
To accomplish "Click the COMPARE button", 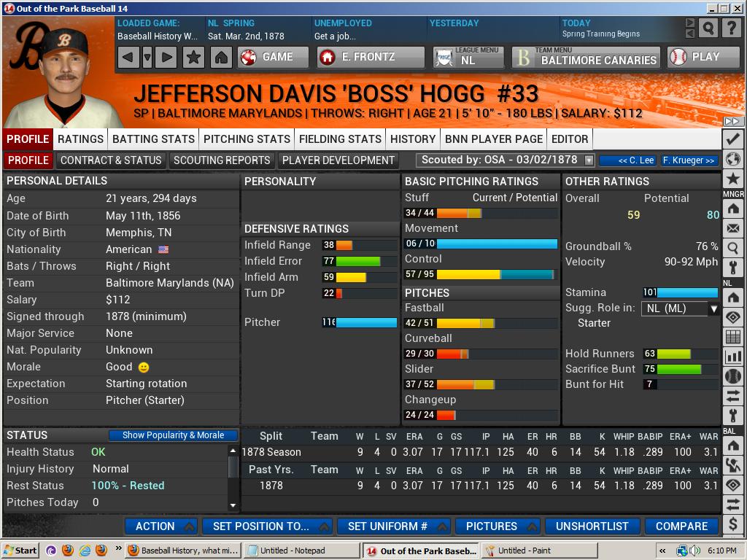I will [681, 526].
